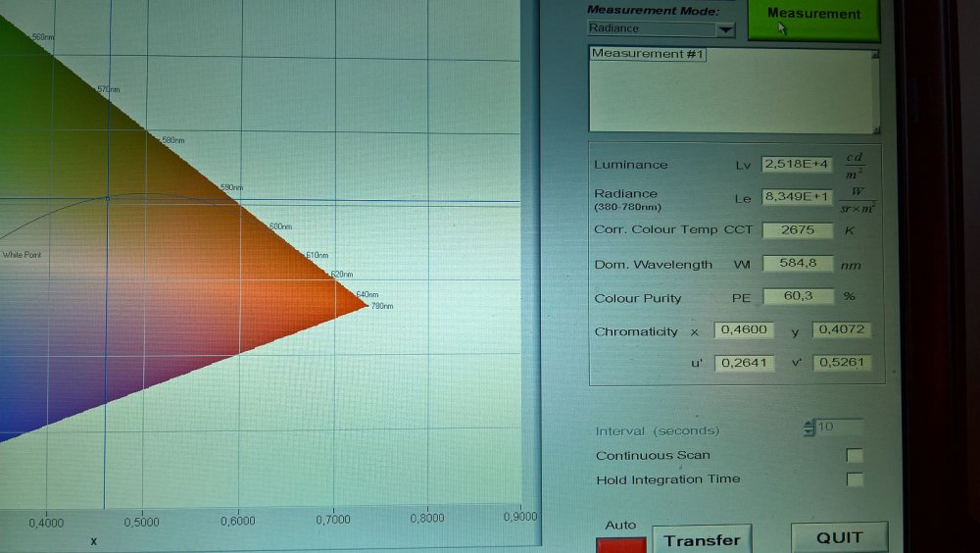The width and height of the screenshot is (980, 553).
Task: Select the v' chromaticity value field
Action: 842,363
